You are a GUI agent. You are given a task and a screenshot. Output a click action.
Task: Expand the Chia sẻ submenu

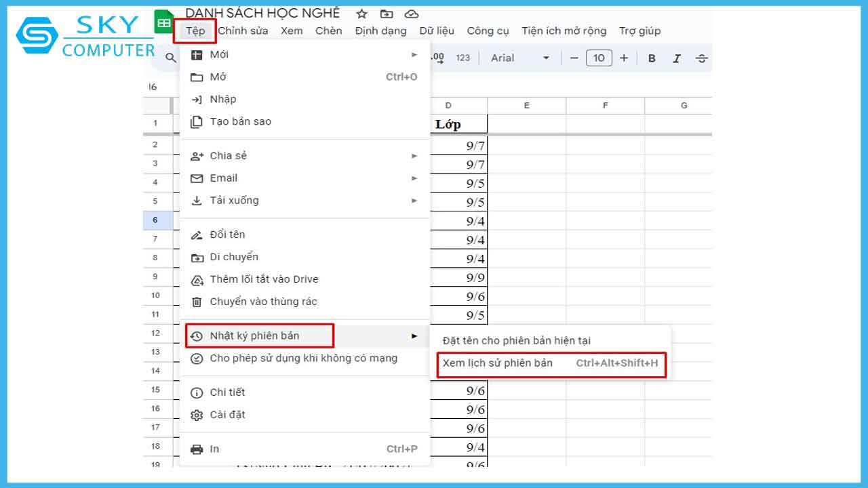pyautogui.click(x=305, y=155)
